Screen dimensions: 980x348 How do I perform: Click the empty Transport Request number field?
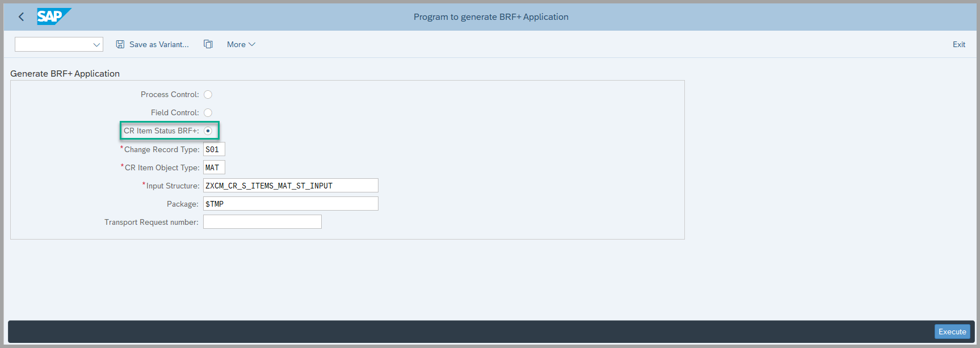262,222
